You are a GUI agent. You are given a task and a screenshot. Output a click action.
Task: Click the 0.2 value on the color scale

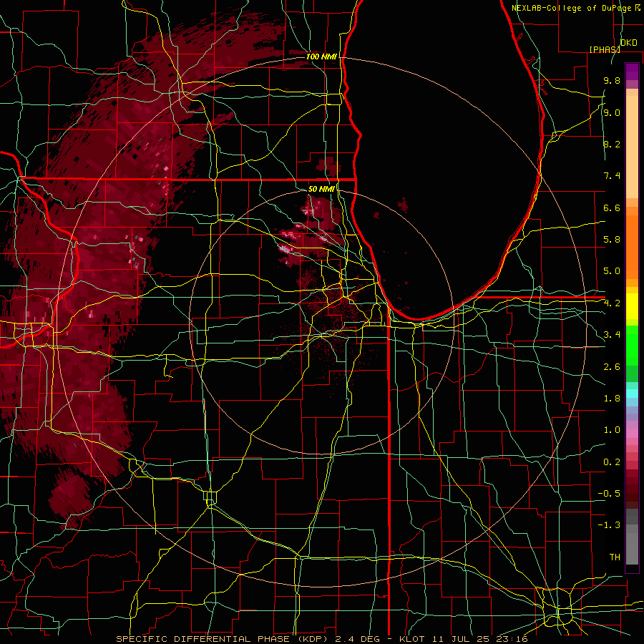[612, 462]
